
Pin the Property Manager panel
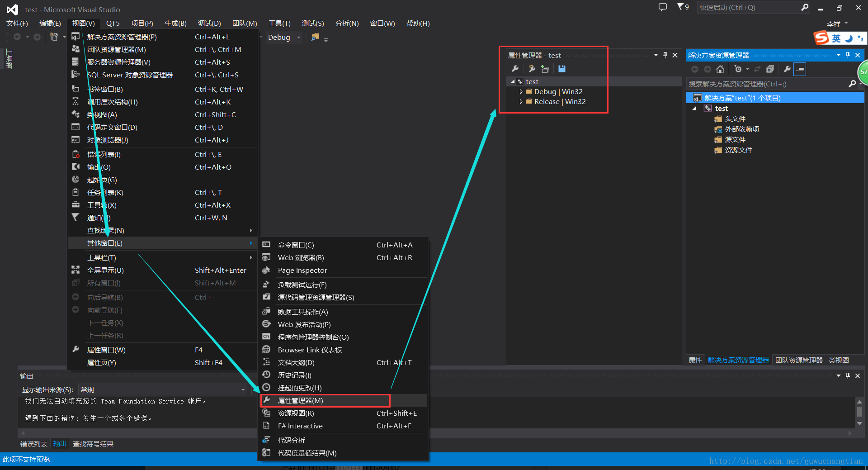click(x=665, y=55)
